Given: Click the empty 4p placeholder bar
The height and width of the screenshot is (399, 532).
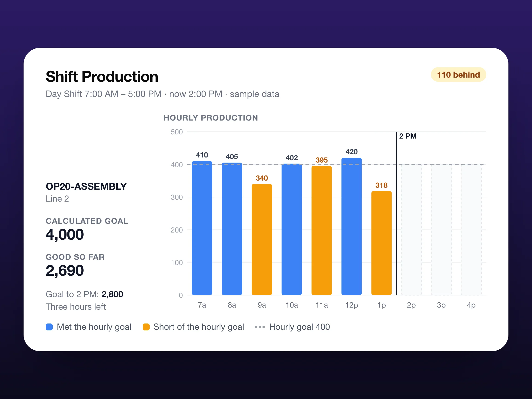Looking at the screenshot, I should [x=471, y=230].
